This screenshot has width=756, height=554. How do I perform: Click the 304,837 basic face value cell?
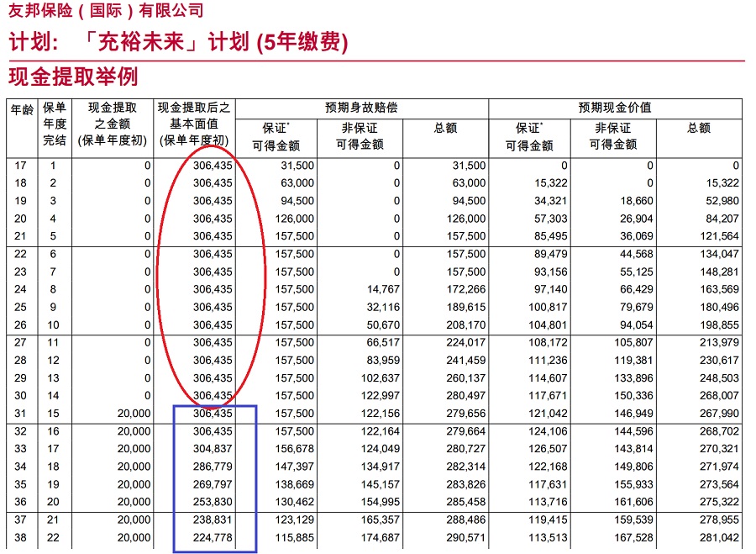click(213, 449)
